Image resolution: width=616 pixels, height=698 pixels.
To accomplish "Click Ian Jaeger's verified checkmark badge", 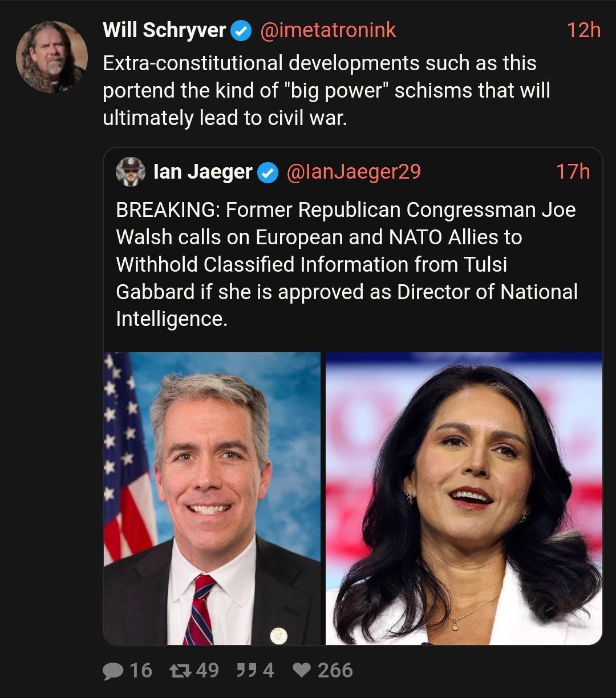I will click(268, 172).
